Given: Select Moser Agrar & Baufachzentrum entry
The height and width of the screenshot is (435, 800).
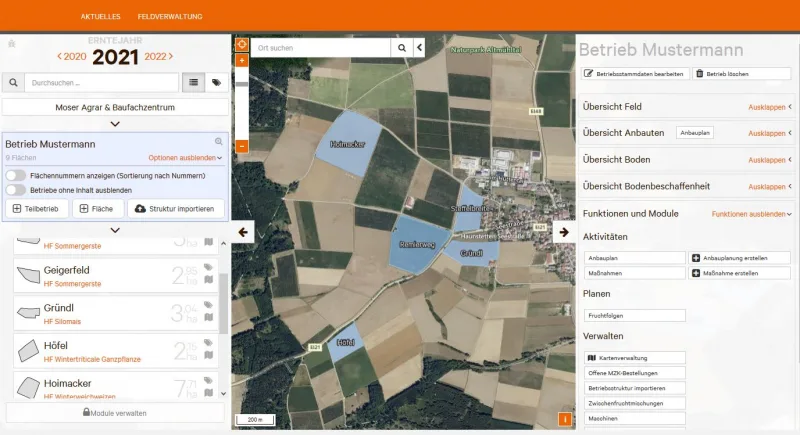Looking at the screenshot, I should pyautogui.click(x=115, y=108).
